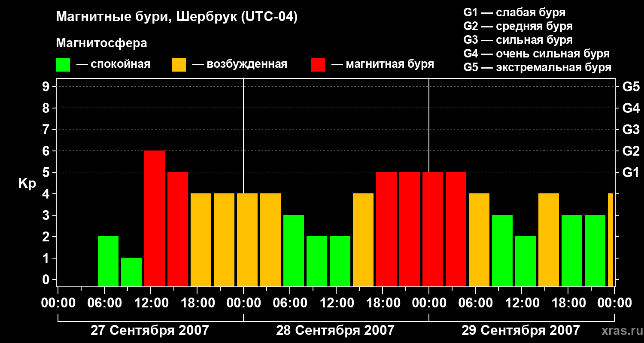Click the green Kp 2 bar on 29 Сентября
Viewport: 644px width, 343px height.
(x=526, y=261)
